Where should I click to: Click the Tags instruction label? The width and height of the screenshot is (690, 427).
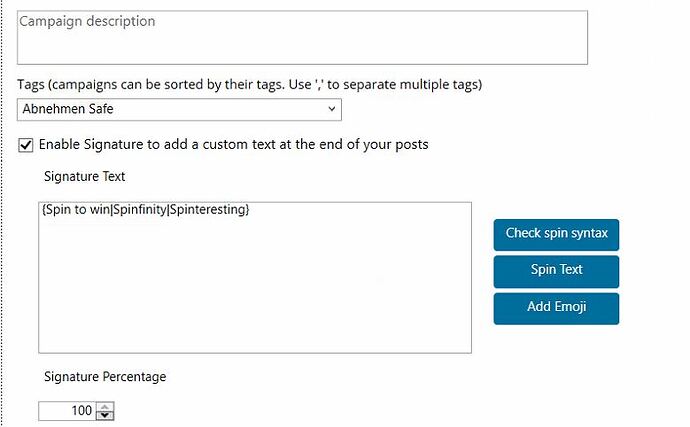click(250, 84)
